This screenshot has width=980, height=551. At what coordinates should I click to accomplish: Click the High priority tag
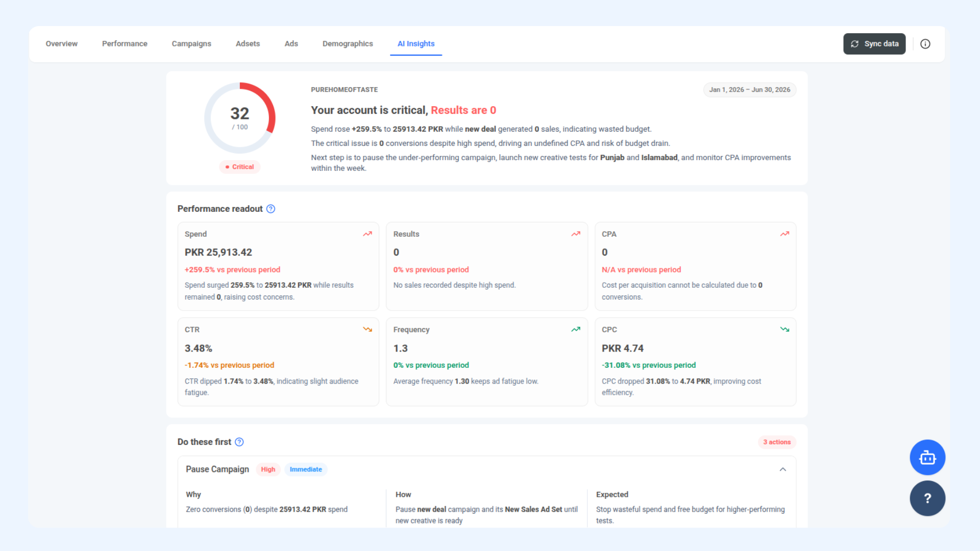[268, 469]
